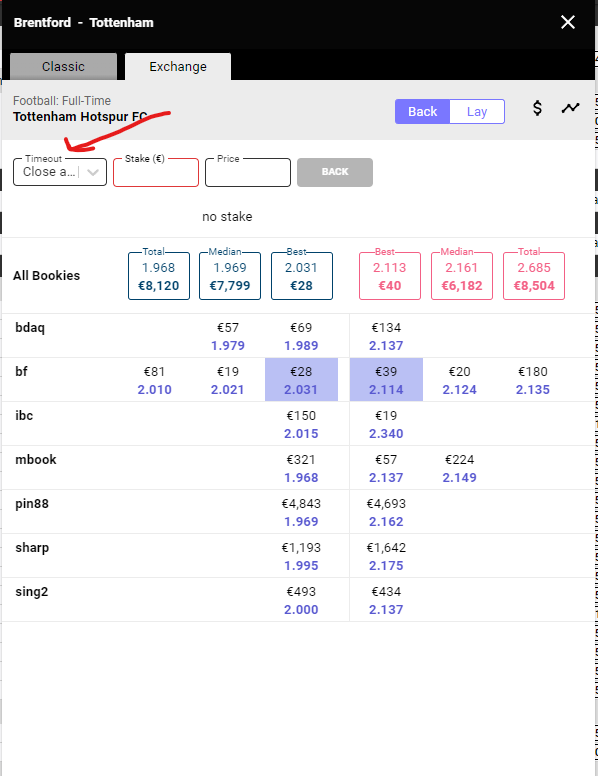Select mbook lay price with €57 stake
598x776 pixels.
(386, 469)
